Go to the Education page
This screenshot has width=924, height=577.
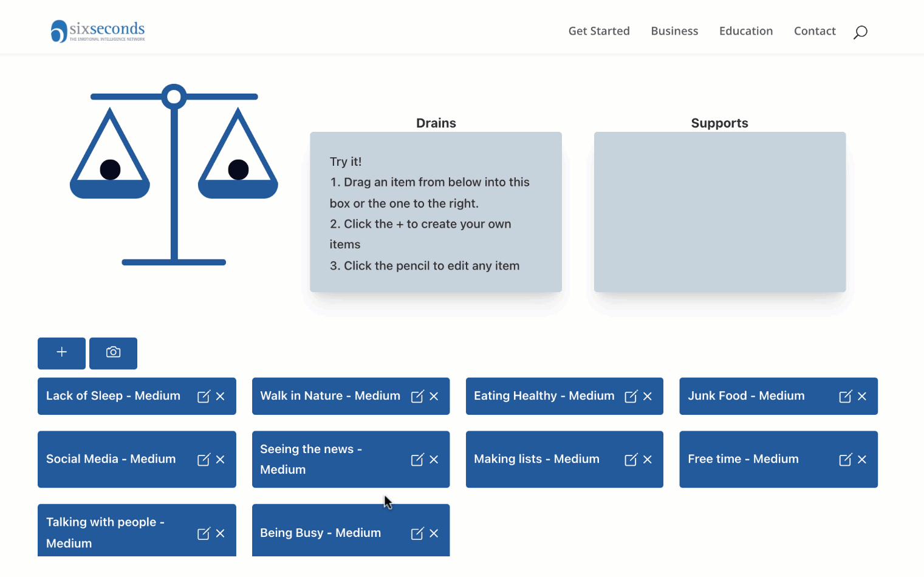pos(745,31)
